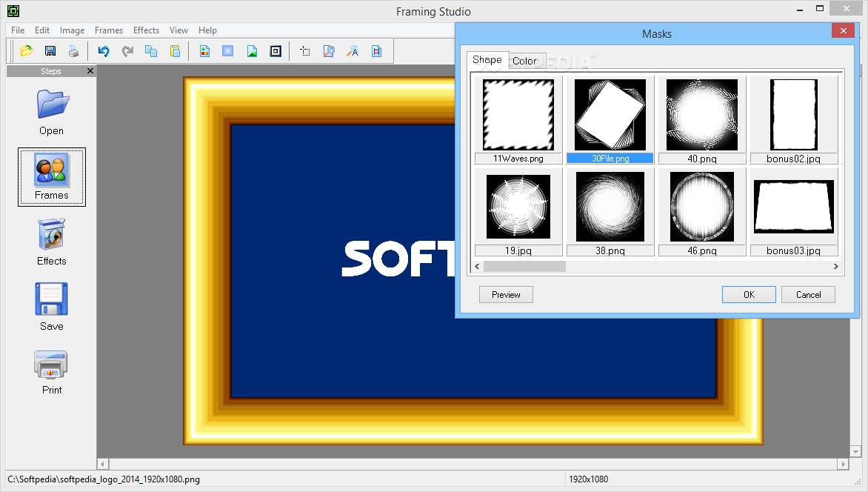Click the 11Waves.png file name label
Image resolution: width=868 pixels, height=492 pixels.
(518, 159)
